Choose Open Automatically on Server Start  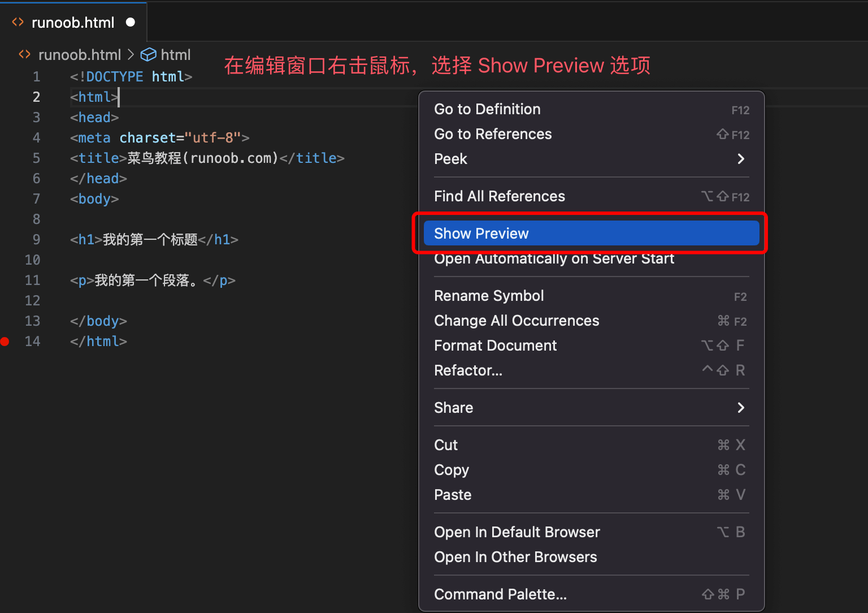pos(554,258)
